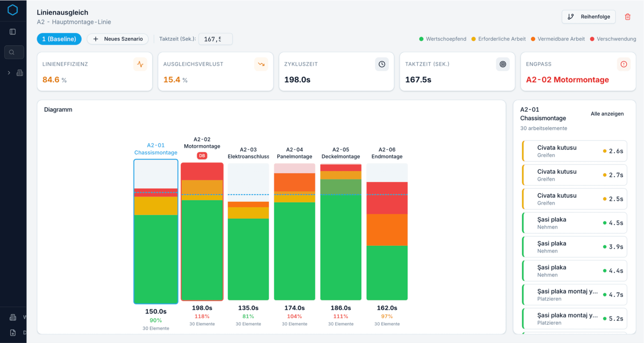Toggle the sidebar panel icon
The width and height of the screenshot is (644, 343).
click(x=13, y=32)
